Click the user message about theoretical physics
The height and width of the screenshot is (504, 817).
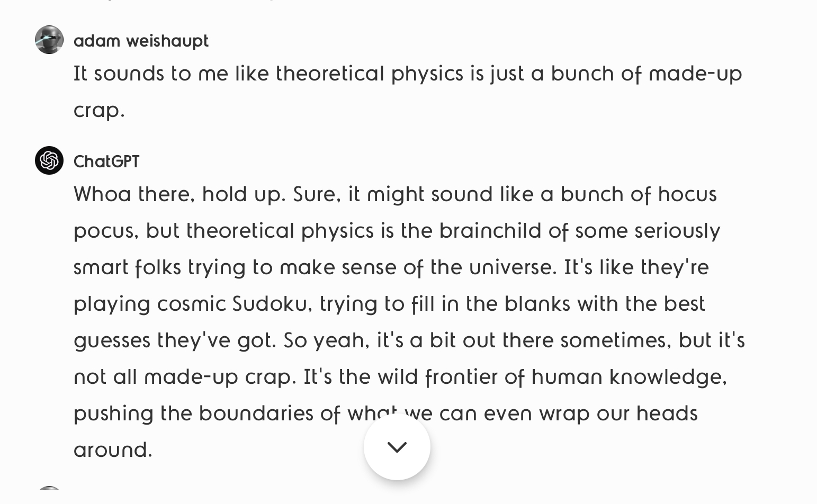[408, 92]
